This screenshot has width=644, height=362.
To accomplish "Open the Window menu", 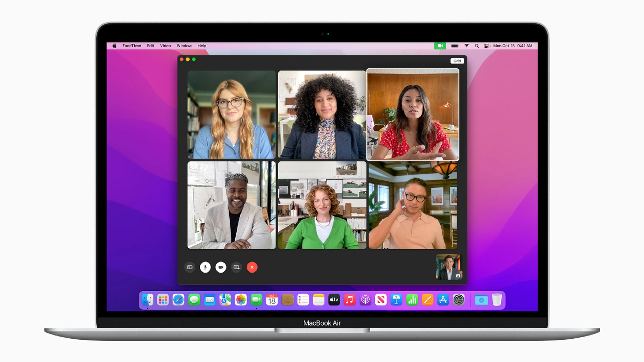I will (x=184, y=46).
